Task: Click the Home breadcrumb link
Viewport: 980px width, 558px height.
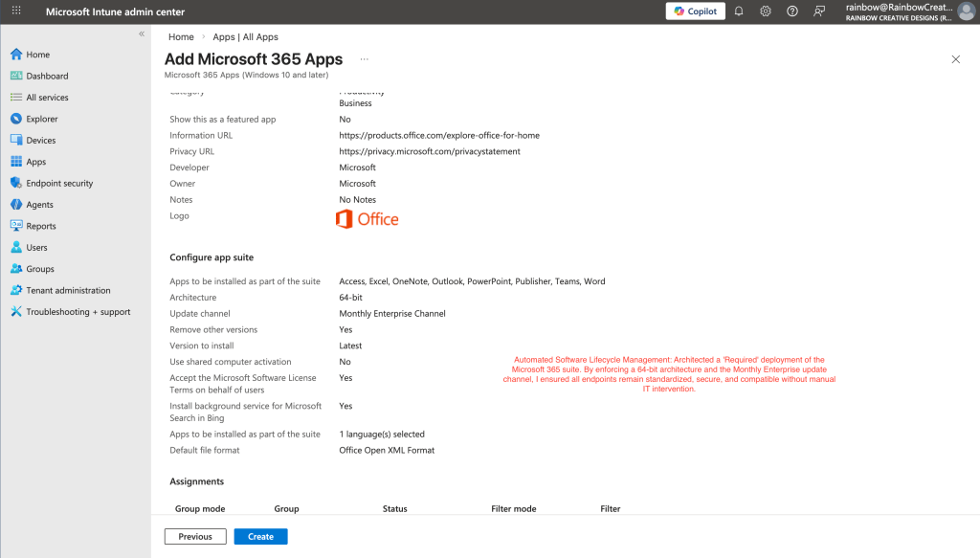Action: tap(181, 37)
